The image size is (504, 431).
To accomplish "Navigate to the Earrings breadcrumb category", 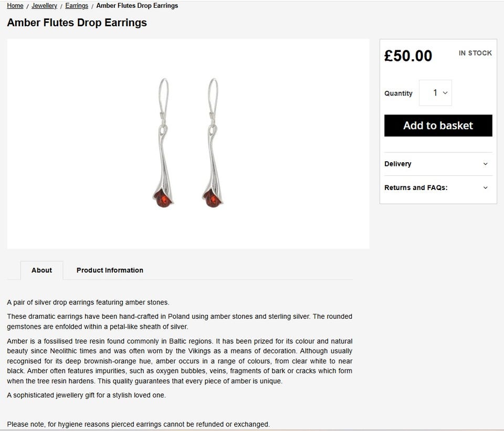I will click(x=77, y=6).
